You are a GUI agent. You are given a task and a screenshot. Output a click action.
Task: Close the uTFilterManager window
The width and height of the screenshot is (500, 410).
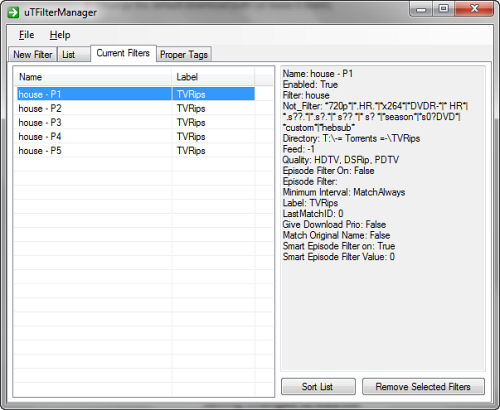click(474, 9)
